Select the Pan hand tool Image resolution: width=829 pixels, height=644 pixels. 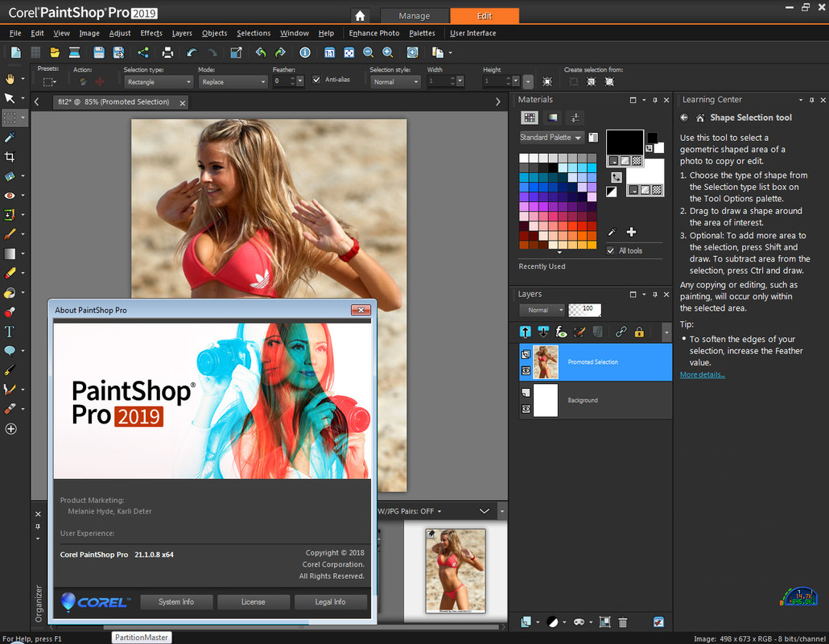[10, 79]
